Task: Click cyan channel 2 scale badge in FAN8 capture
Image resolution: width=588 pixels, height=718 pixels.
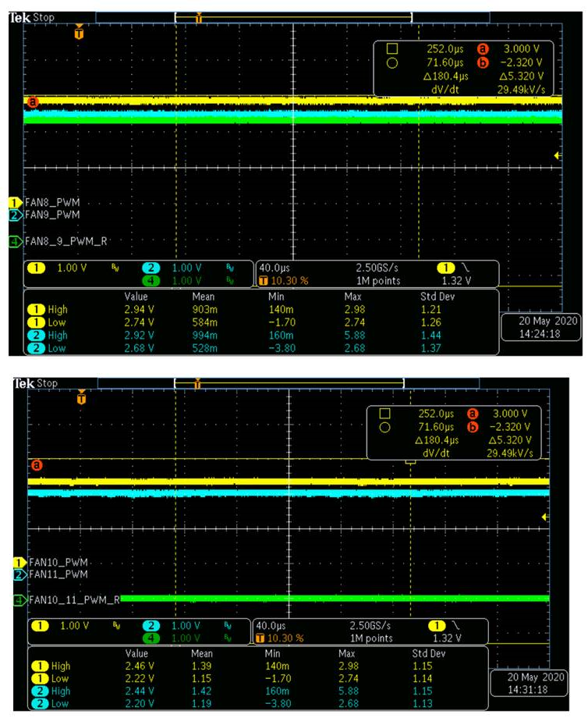Action: pyautogui.click(x=151, y=268)
